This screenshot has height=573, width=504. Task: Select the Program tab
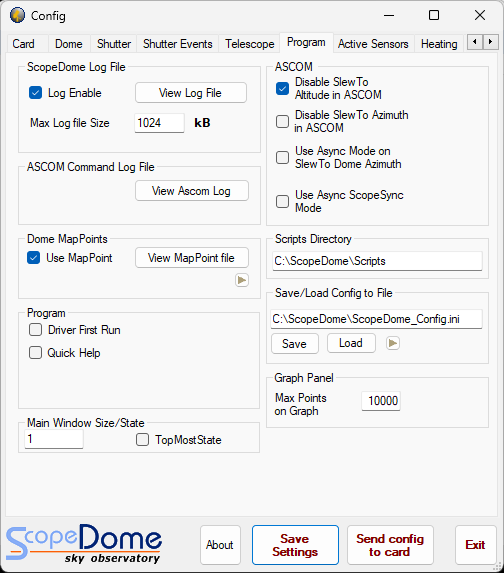[x=306, y=42]
